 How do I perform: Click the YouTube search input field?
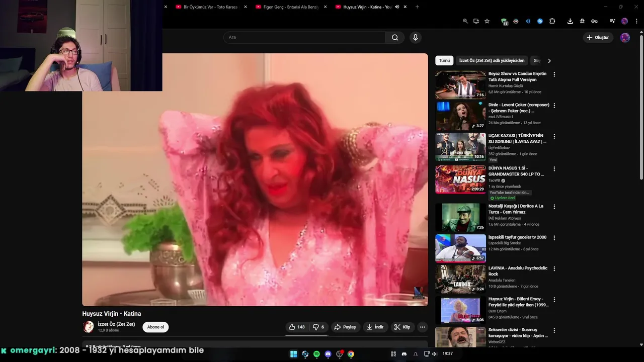(304, 37)
